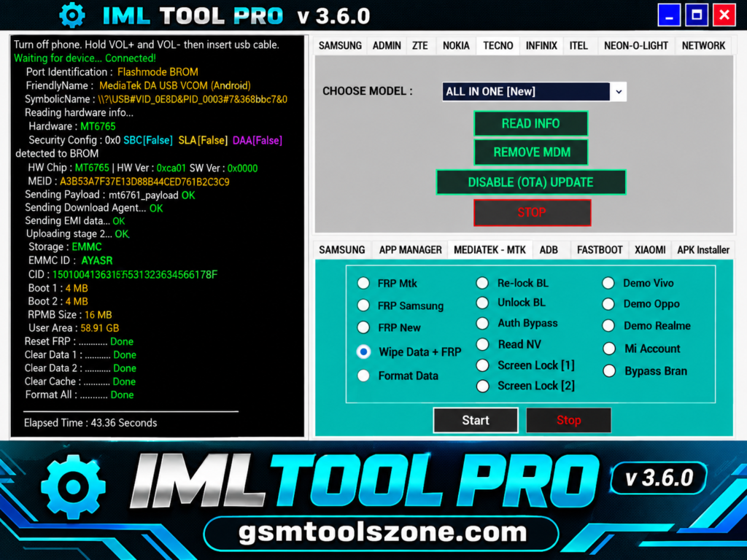This screenshot has width=747, height=560.
Task: Click the 'EMMC ID : AYASR' log line
Action: pos(71,261)
